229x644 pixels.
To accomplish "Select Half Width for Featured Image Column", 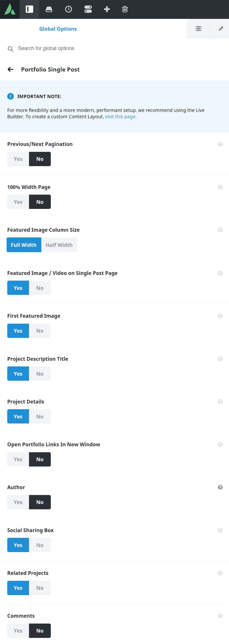I will [59, 245].
